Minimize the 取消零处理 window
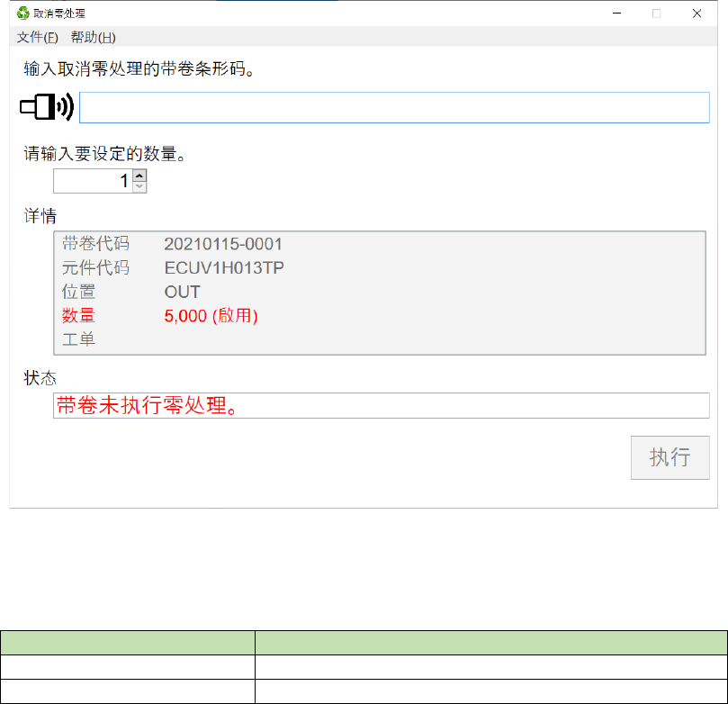Viewport: 728px width, 704px height. pos(616,14)
